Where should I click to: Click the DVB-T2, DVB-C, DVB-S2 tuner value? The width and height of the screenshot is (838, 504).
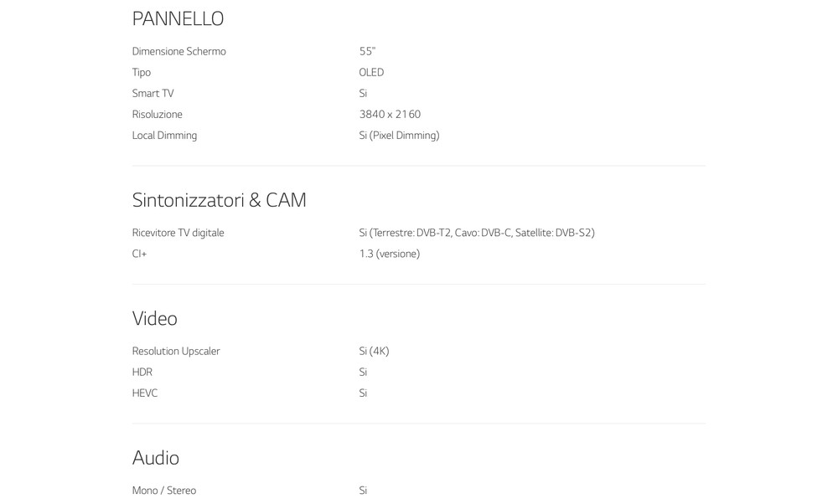477,233
